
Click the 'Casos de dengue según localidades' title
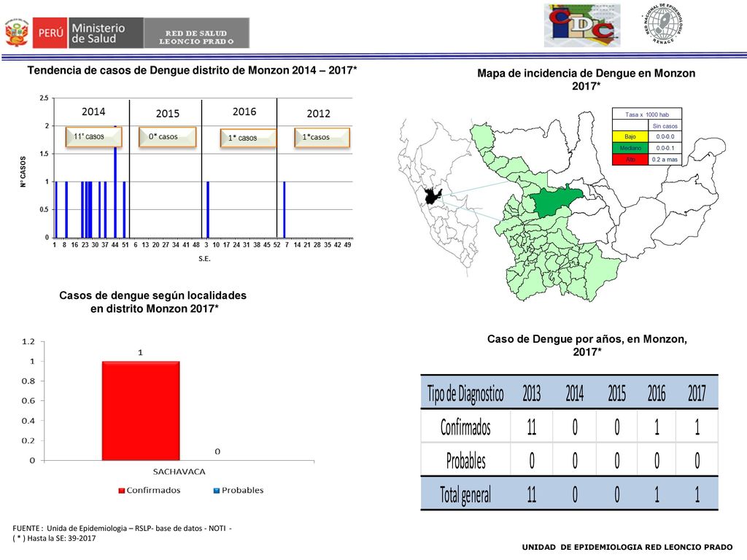point(153,302)
